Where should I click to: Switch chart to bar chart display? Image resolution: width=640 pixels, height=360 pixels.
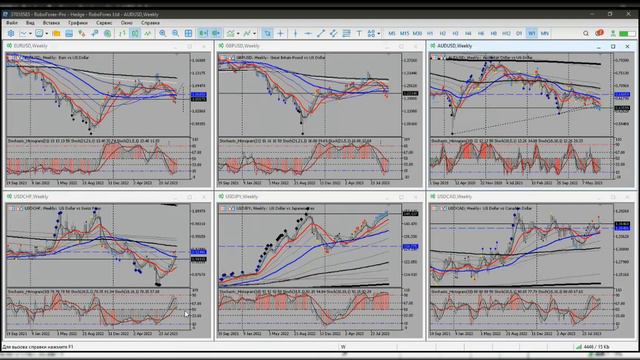122,33
